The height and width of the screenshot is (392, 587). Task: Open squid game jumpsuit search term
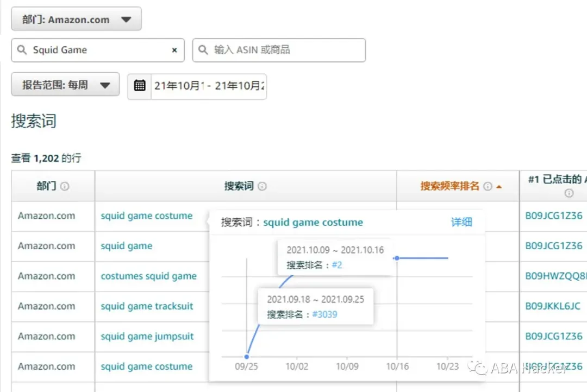coord(147,336)
